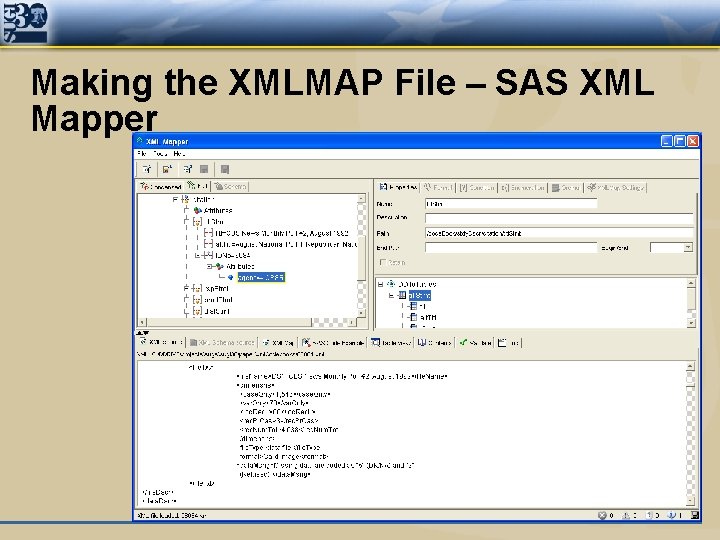Select the text row mentioning August 1992
The width and height of the screenshot is (720, 540).
(x=282, y=233)
